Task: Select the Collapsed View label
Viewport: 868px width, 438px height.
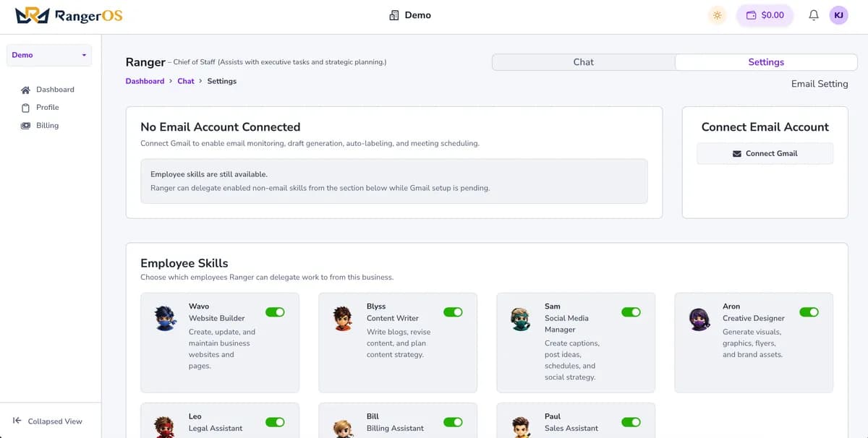Action: pyautogui.click(x=55, y=421)
